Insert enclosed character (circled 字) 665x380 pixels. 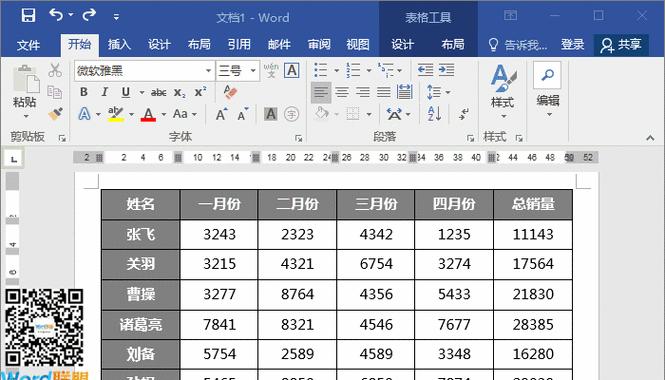tap(291, 114)
